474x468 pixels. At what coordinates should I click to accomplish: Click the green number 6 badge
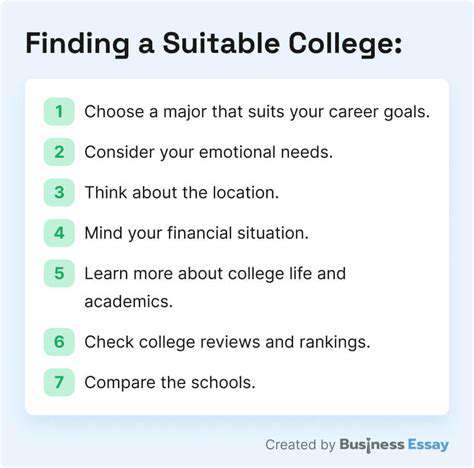[59, 342]
